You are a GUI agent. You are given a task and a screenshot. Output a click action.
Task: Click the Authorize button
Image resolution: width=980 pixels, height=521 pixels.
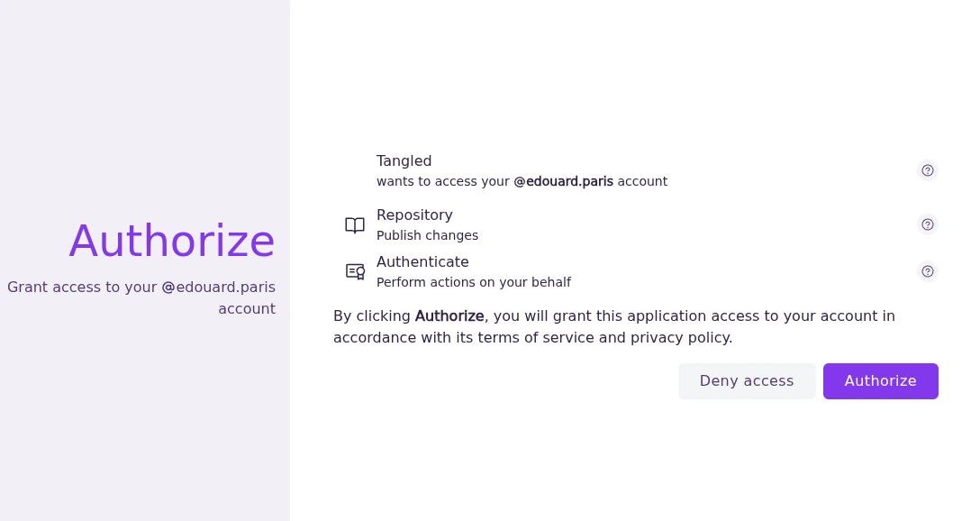[880, 381]
